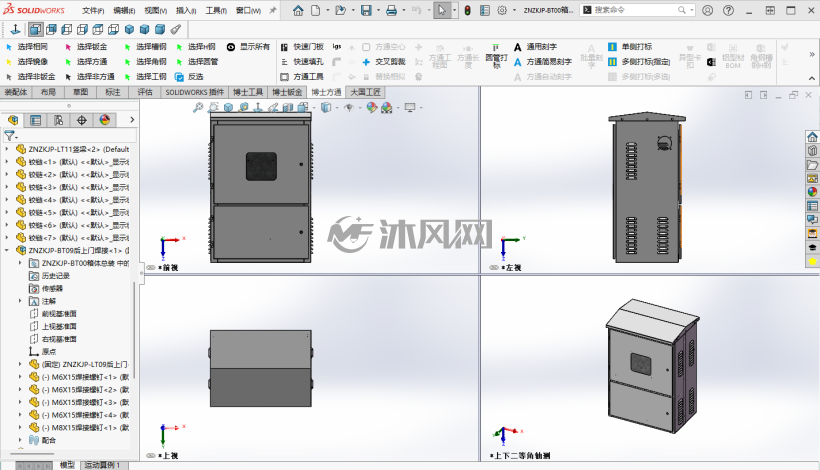Switch to the 装配体 tab
820x470 pixels.
(x=16, y=92)
